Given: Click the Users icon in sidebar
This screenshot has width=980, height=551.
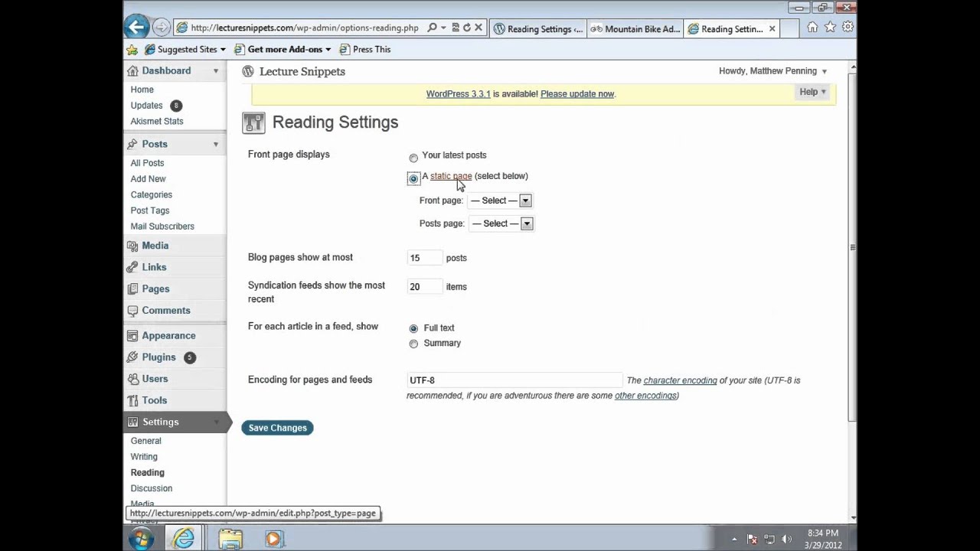Looking at the screenshot, I should tap(132, 379).
